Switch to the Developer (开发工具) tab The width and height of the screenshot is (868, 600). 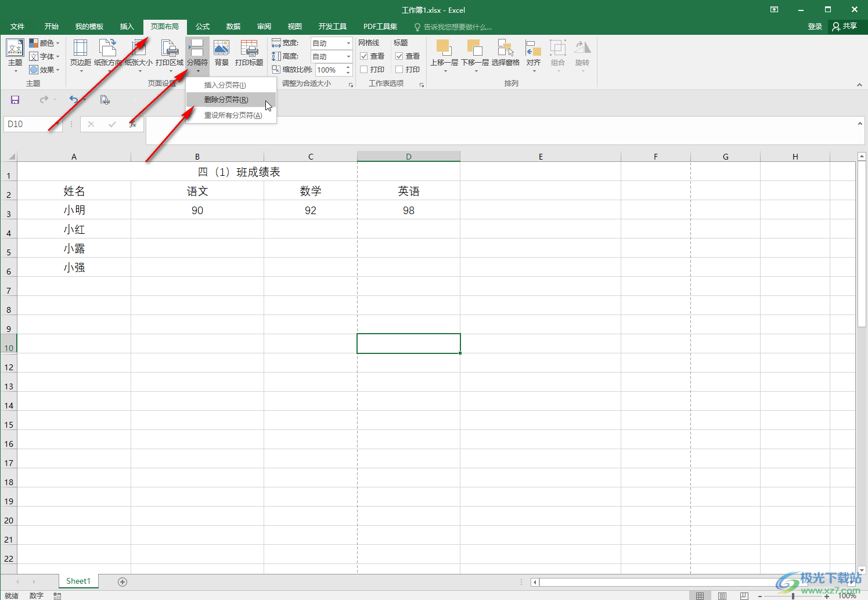pyautogui.click(x=333, y=26)
